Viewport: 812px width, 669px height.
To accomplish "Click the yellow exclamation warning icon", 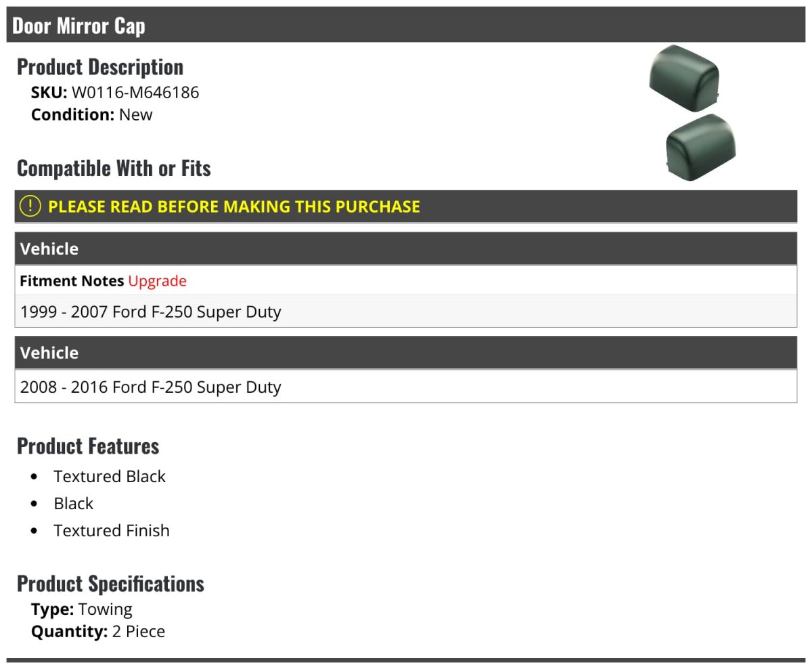I will click(30, 206).
